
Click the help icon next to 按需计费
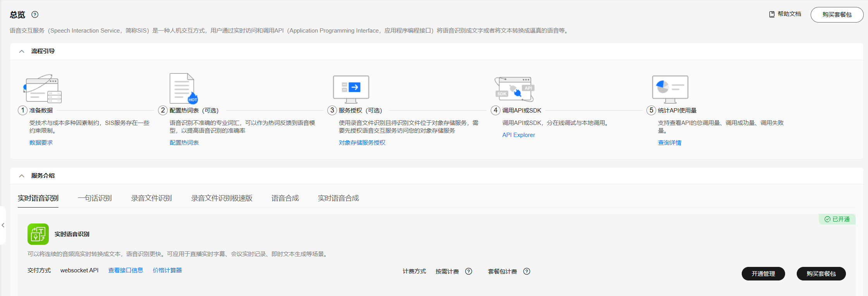click(x=469, y=272)
